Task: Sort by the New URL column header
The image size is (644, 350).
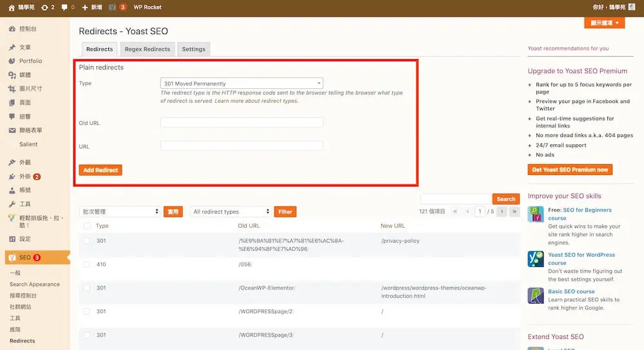Action: [393, 226]
